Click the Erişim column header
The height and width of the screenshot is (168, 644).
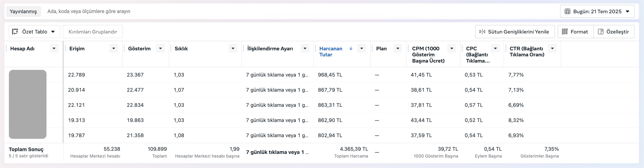tap(77, 48)
